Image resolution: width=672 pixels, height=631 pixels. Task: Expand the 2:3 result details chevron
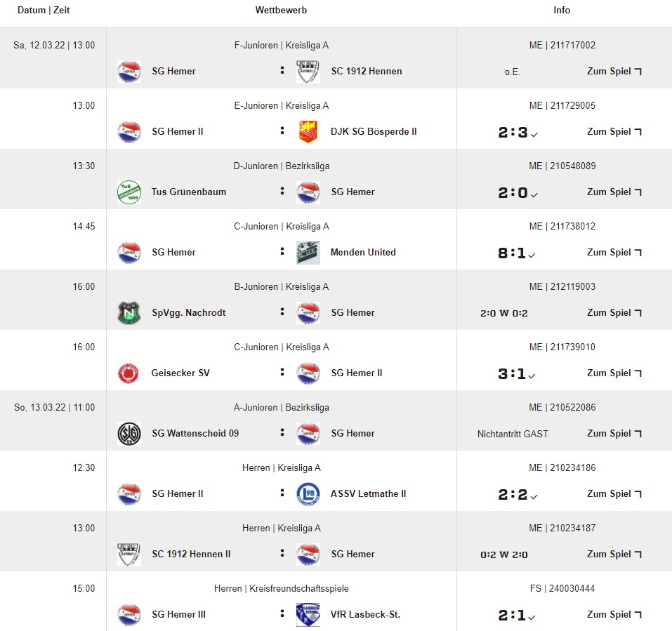[x=534, y=133]
